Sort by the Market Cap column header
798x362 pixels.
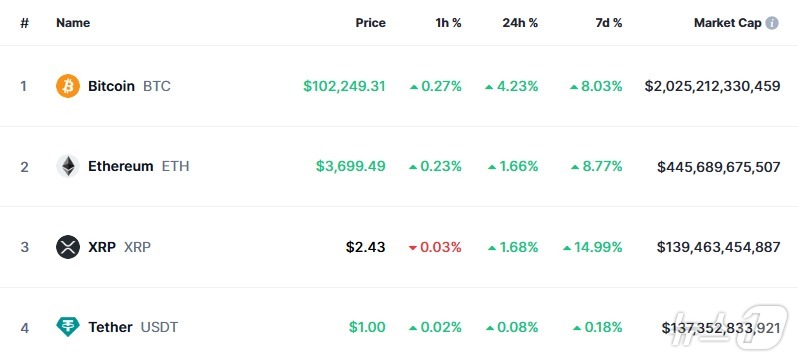728,23
